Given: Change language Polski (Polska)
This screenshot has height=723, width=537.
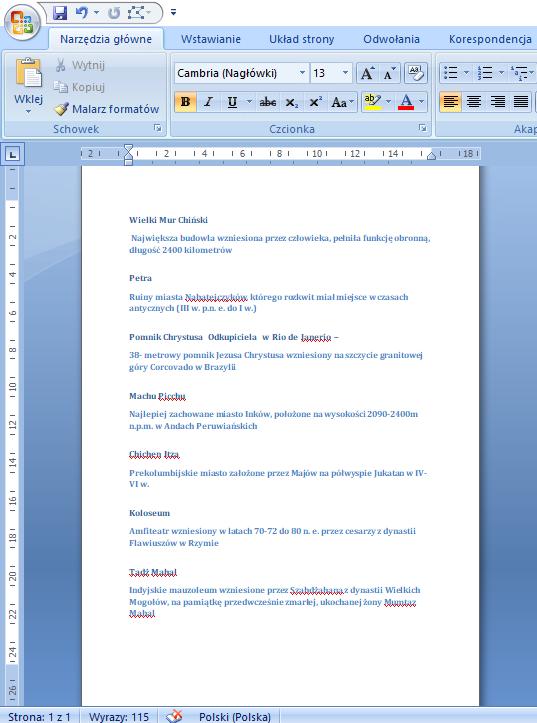Looking at the screenshot, I should coord(235,717).
